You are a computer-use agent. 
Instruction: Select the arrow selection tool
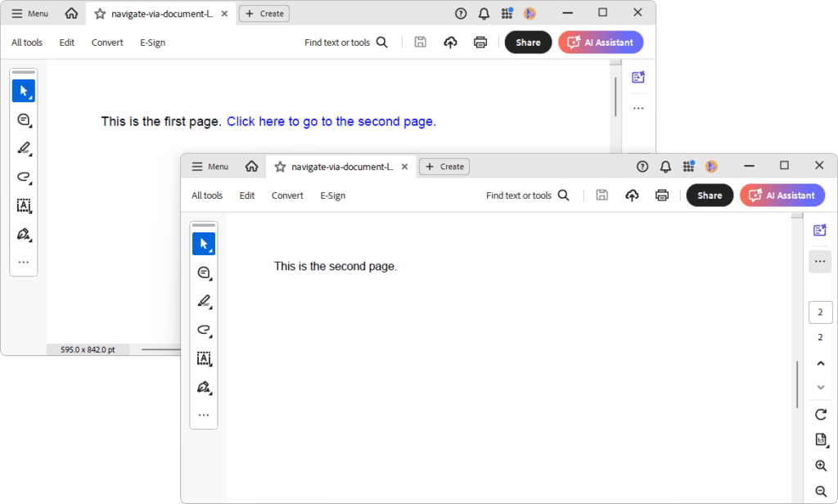pos(204,243)
